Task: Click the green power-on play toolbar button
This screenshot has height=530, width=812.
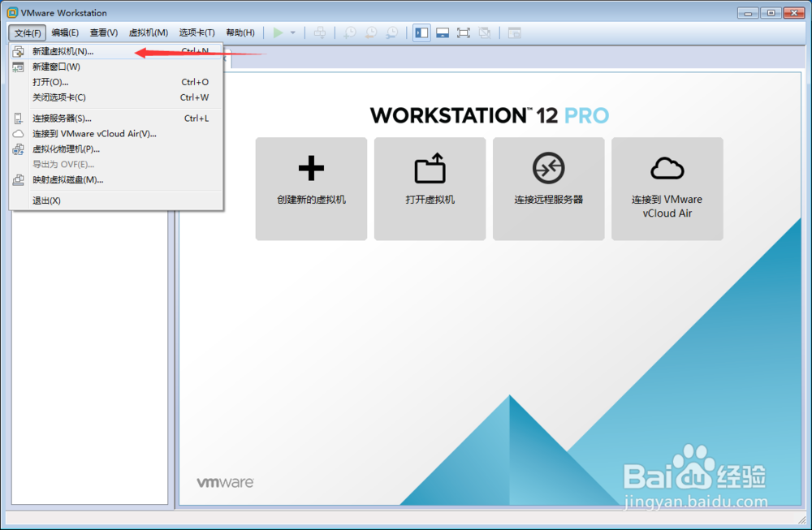Action: tap(278, 33)
